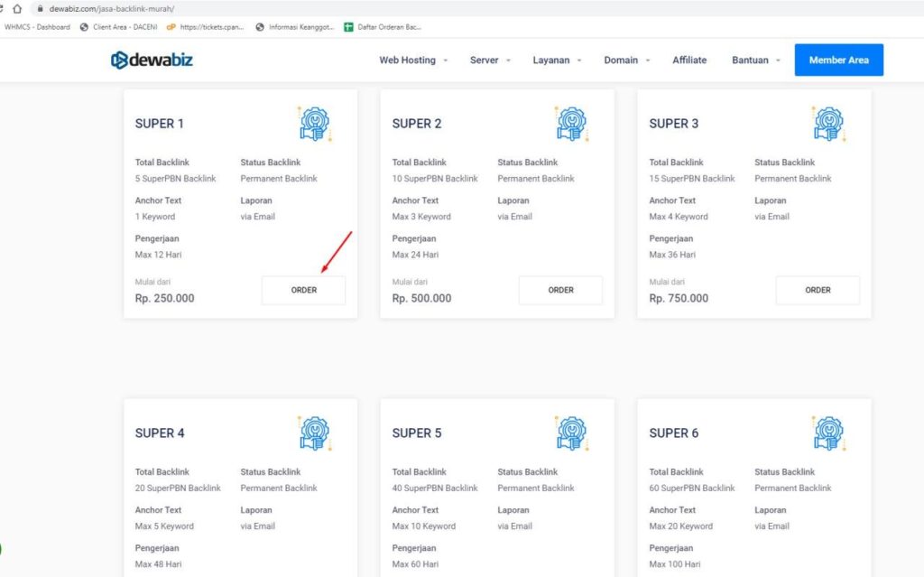This screenshot has height=577, width=924.
Task: Click the dewabiz logo
Action: pos(152,60)
